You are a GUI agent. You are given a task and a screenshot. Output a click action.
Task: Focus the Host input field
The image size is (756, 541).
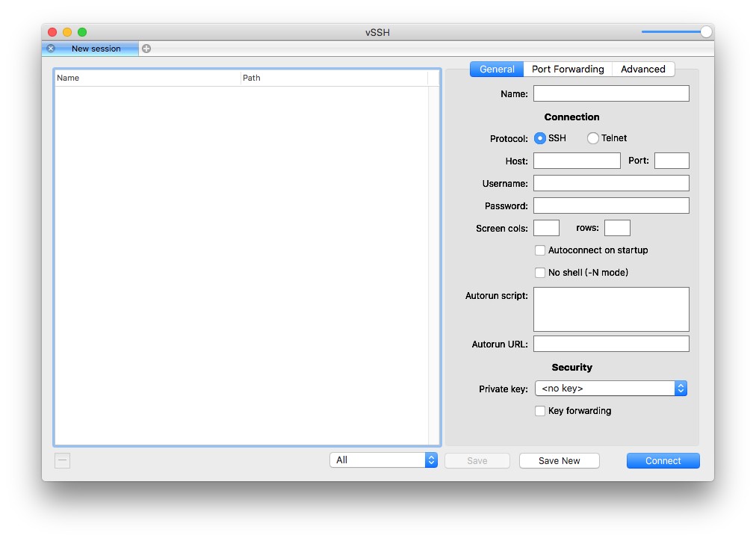pos(577,161)
